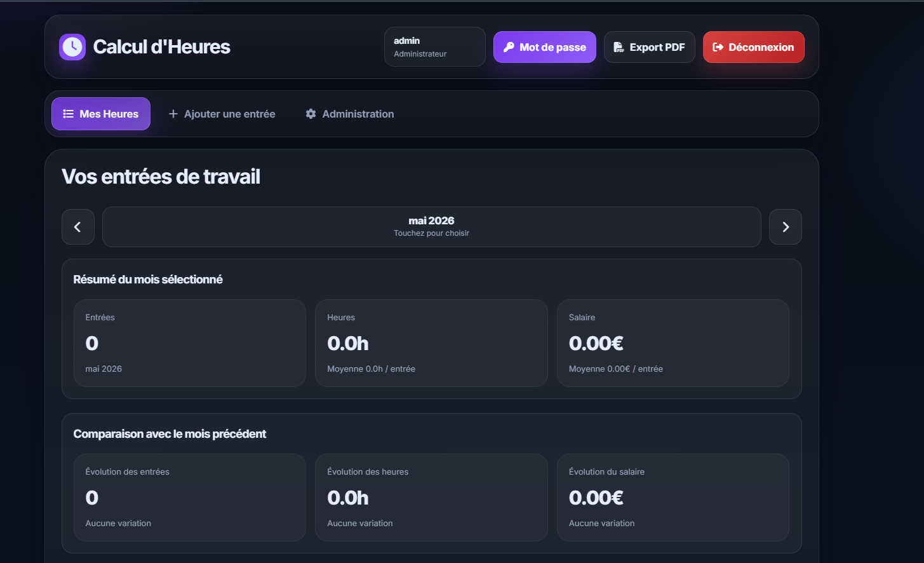
Task: Click the Évolution du salaire card
Action: point(673,498)
